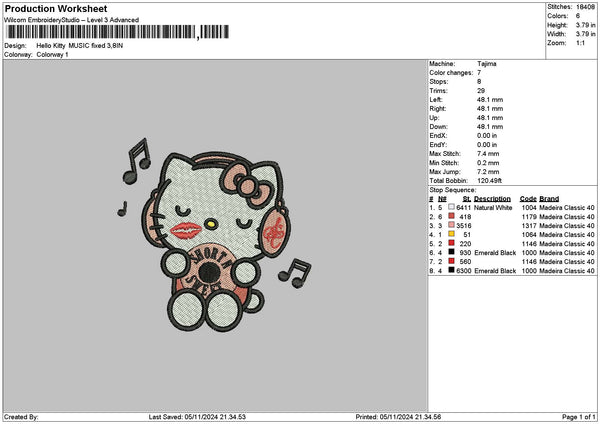Screen dimensions: 600x424
Task: Click the "Stops:" label
Action: (439, 82)
